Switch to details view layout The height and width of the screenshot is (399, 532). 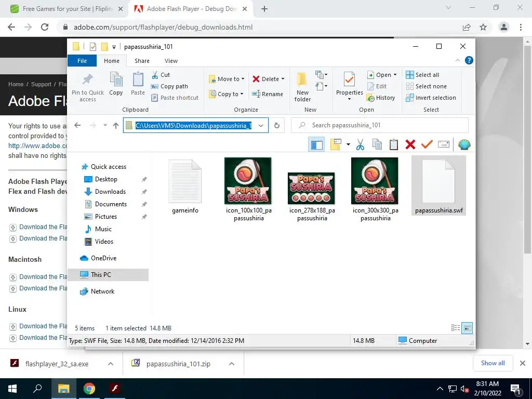455,328
